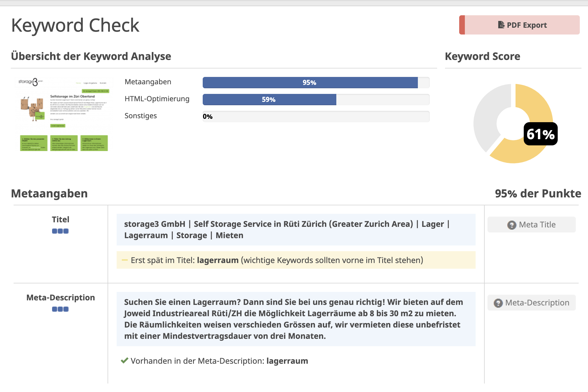Open the Meta-Description help button

(531, 303)
